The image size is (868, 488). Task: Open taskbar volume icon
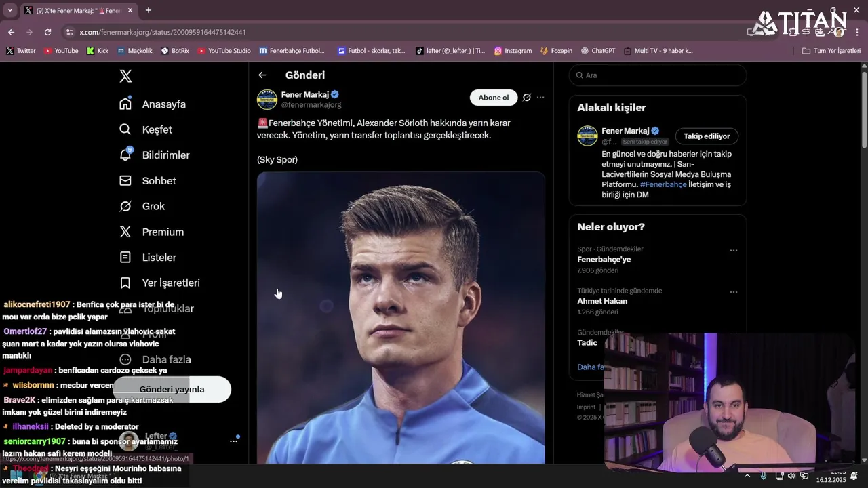click(x=791, y=476)
